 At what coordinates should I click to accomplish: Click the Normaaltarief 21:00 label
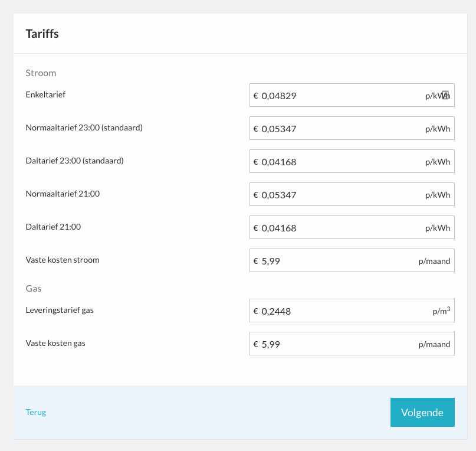[x=63, y=194]
